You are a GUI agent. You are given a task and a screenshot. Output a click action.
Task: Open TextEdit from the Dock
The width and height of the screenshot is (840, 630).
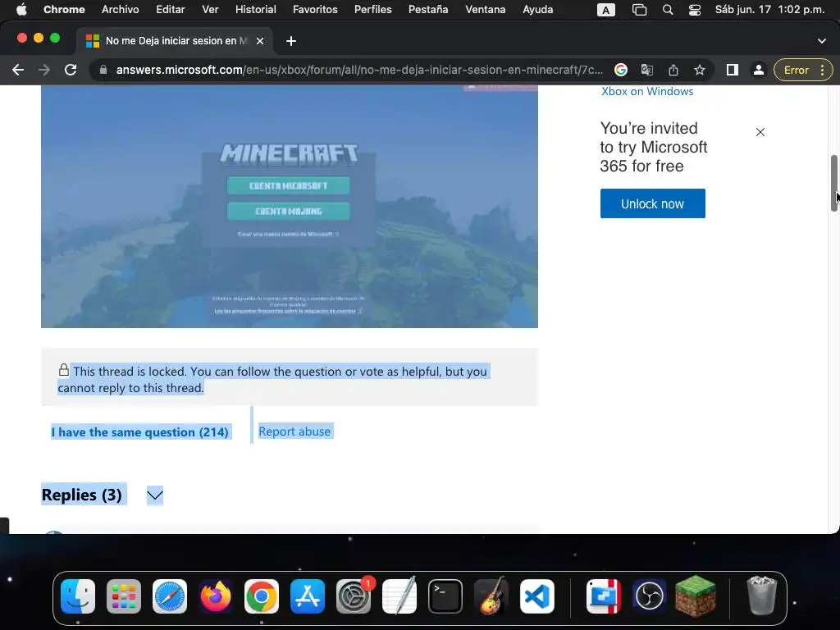pos(399,596)
